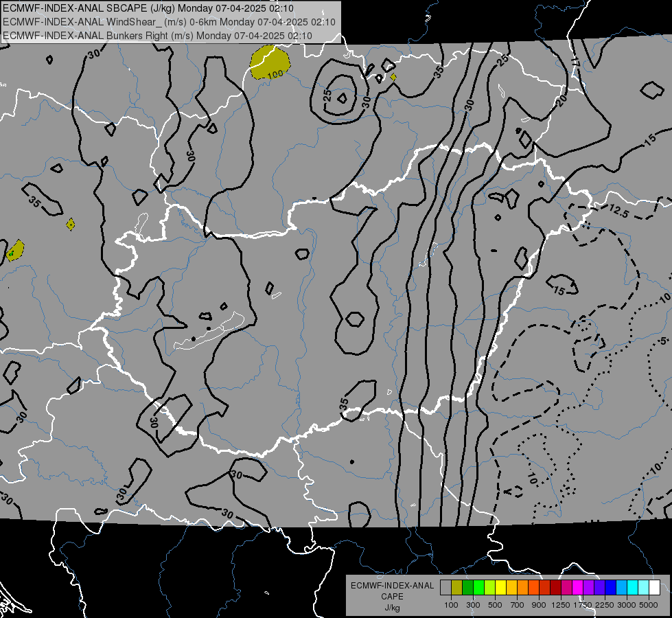Click the 1750 legend scale label

coord(583,605)
